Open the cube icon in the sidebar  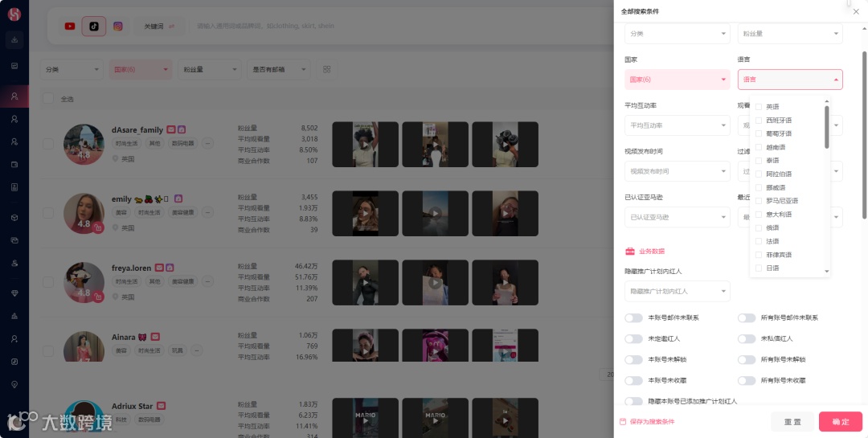pos(14,218)
